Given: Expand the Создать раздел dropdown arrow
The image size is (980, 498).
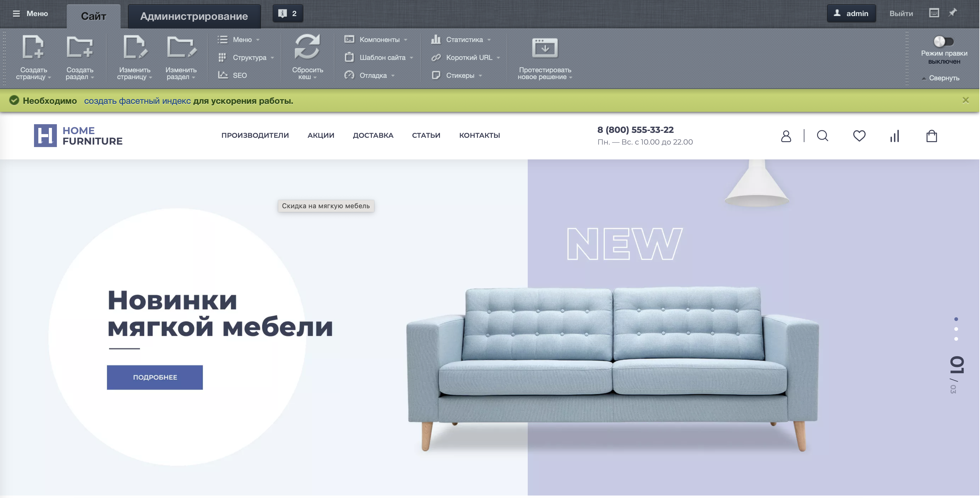Looking at the screenshot, I should 92,78.
